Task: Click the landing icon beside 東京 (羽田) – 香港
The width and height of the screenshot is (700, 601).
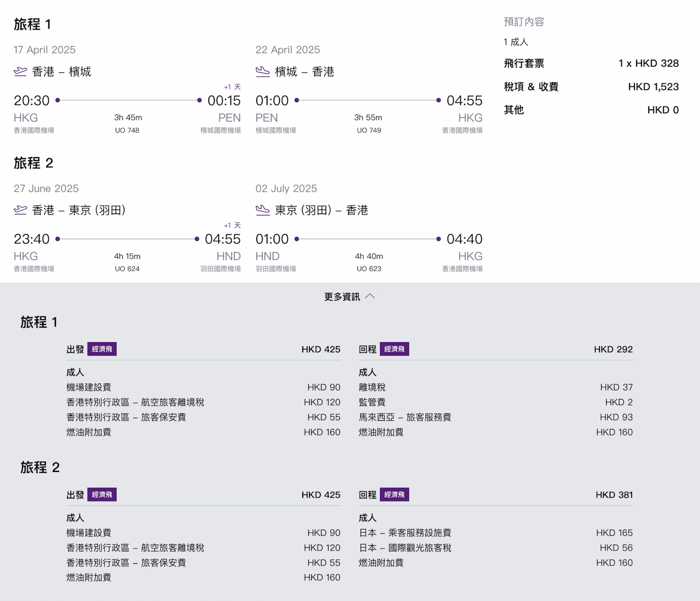Action: click(262, 210)
